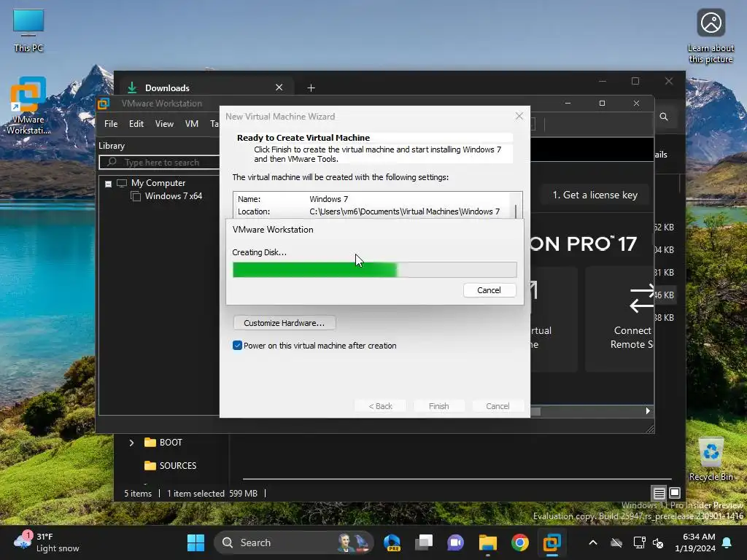The width and height of the screenshot is (747, 560).
Task: Switch to large icons view in Explorer
Action: [675, 493]
